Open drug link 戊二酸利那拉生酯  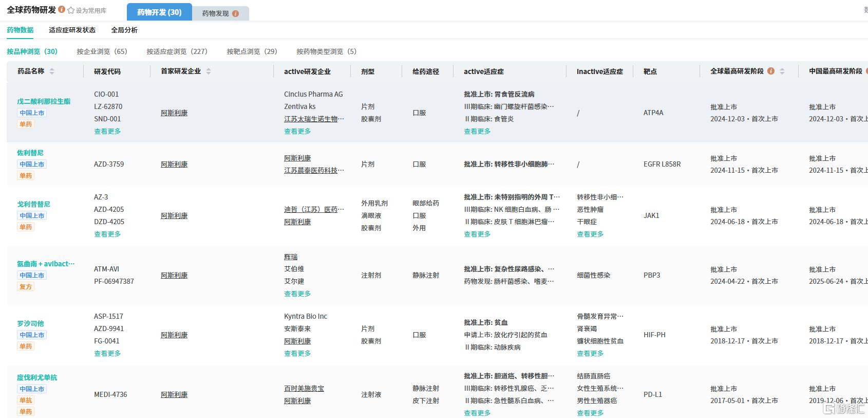tap(44, 101)
